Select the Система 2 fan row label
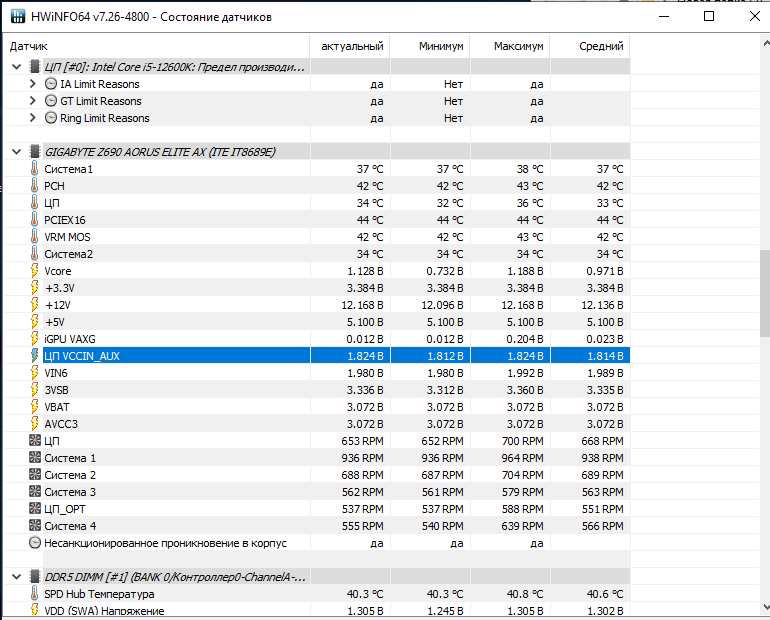The width and height of the screenshot is (770, 620). pos(70,475)
